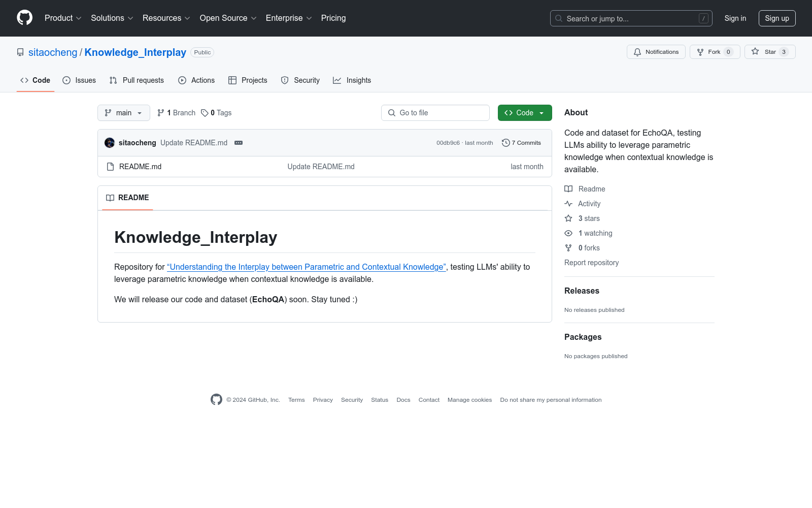View the 7 Commits history
The width and height of the screenshot is (812, 508).
(x=521, y=143)
